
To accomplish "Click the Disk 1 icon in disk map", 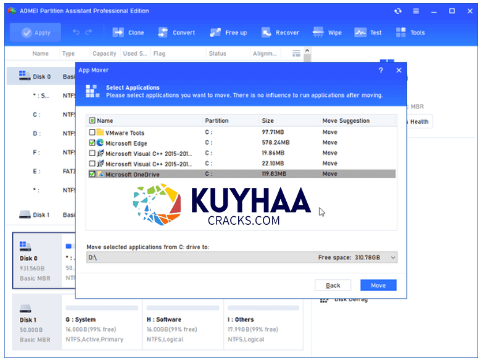I will coord(26,308).
